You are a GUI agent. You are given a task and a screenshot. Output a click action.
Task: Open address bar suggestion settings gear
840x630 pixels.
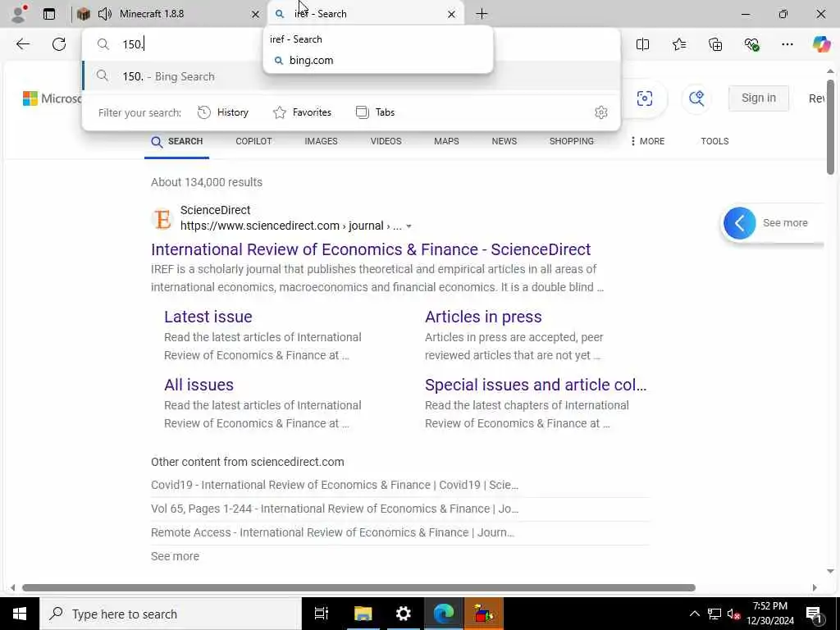point(601,112)
